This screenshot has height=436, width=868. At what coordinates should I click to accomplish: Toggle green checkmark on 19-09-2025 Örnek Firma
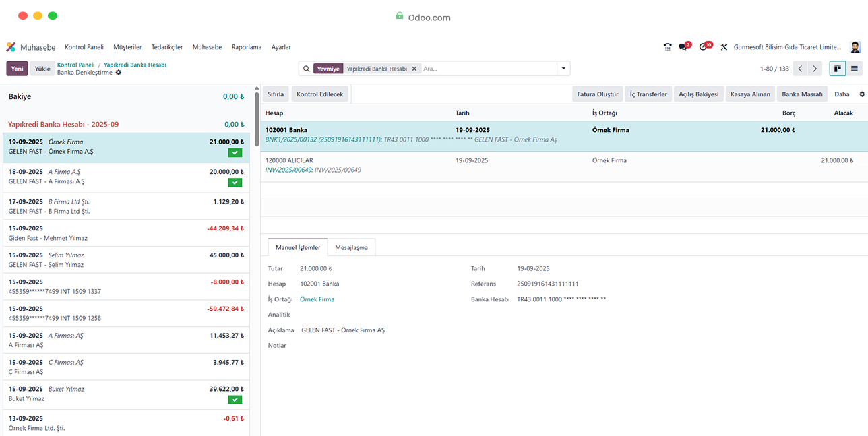click(235, 153)
